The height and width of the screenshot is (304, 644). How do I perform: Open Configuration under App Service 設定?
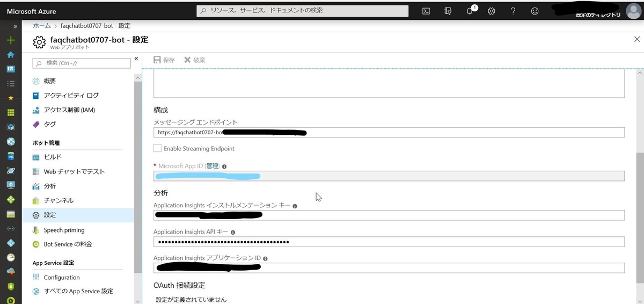tap(78, 277)
